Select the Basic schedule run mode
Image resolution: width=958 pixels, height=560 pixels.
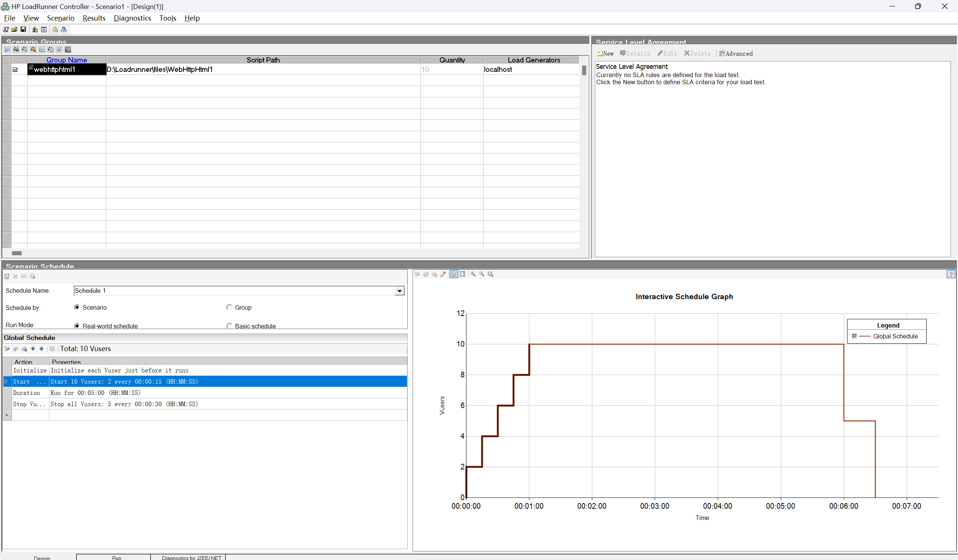pos(229,326)
